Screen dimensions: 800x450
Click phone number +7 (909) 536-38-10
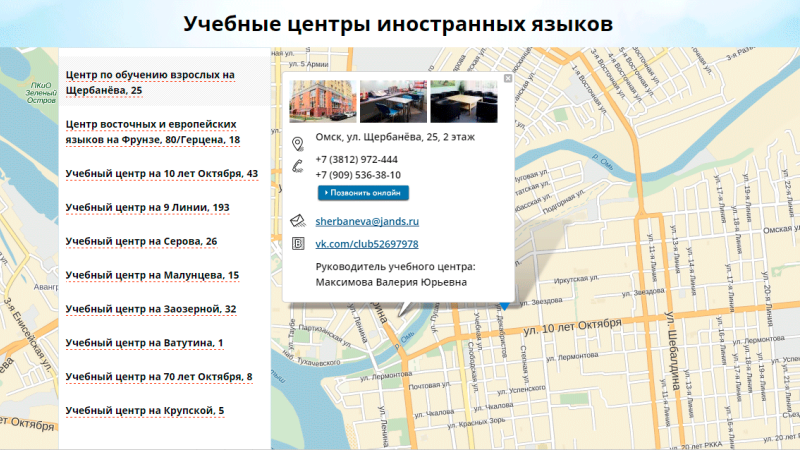[x=358, y=175]
